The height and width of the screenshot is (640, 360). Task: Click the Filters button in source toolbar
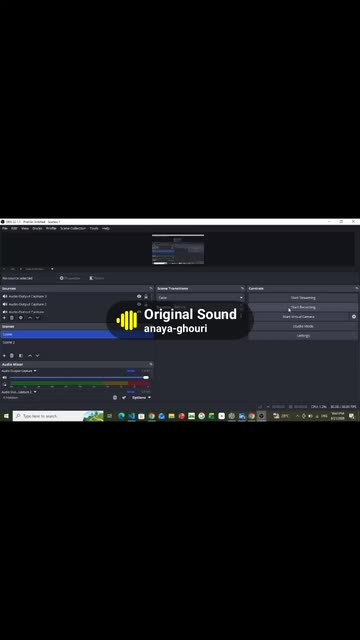tap(97, 278)
